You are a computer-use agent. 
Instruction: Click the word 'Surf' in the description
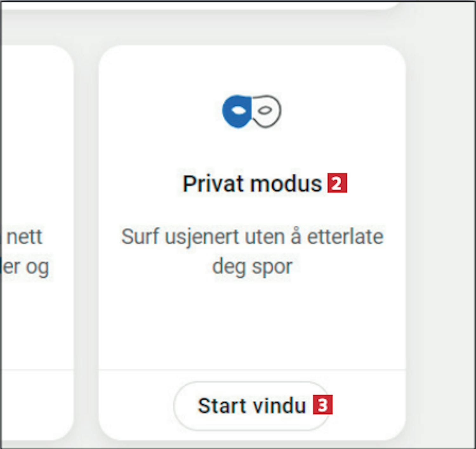[x=140, y=237]
